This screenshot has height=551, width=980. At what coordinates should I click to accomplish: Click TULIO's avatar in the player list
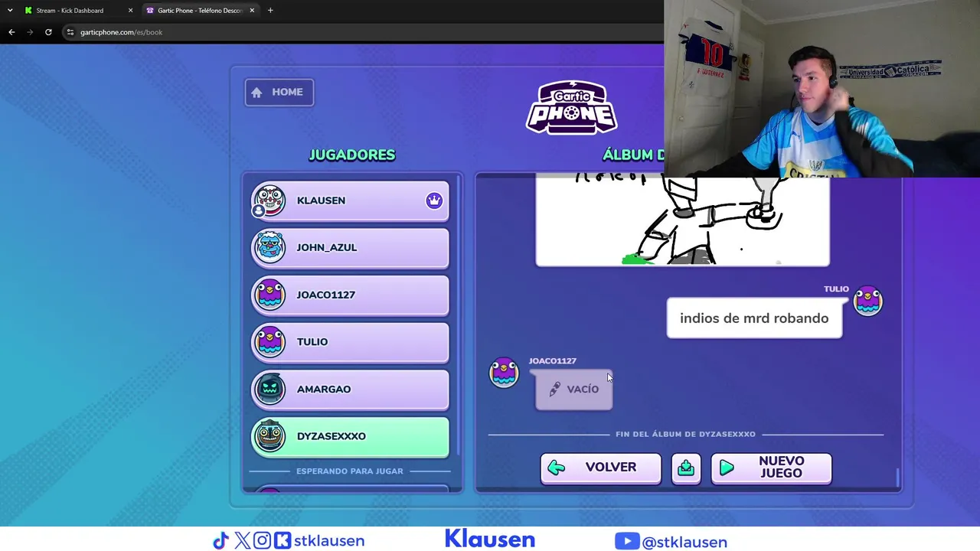[x=269, y=342]
